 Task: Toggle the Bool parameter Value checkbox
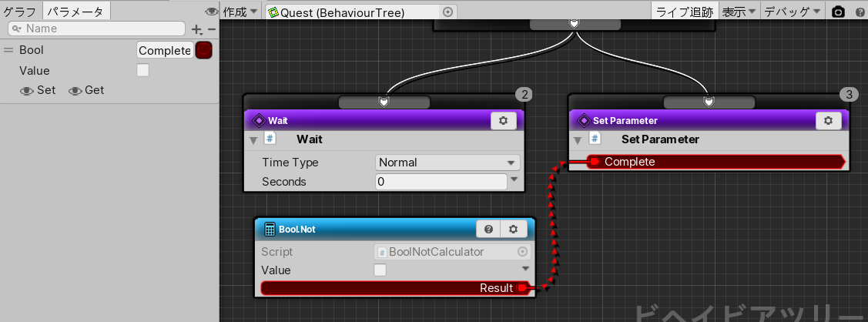143,70
